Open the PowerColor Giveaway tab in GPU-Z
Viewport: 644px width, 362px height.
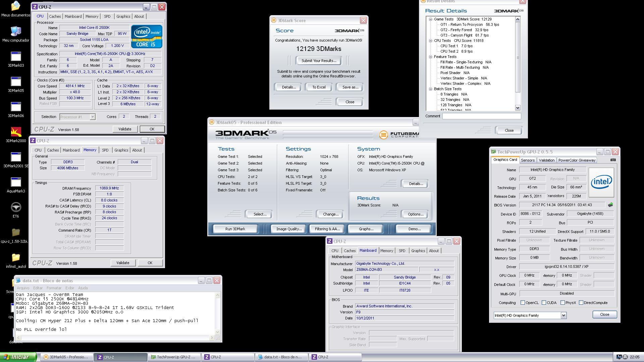point(577,160)
